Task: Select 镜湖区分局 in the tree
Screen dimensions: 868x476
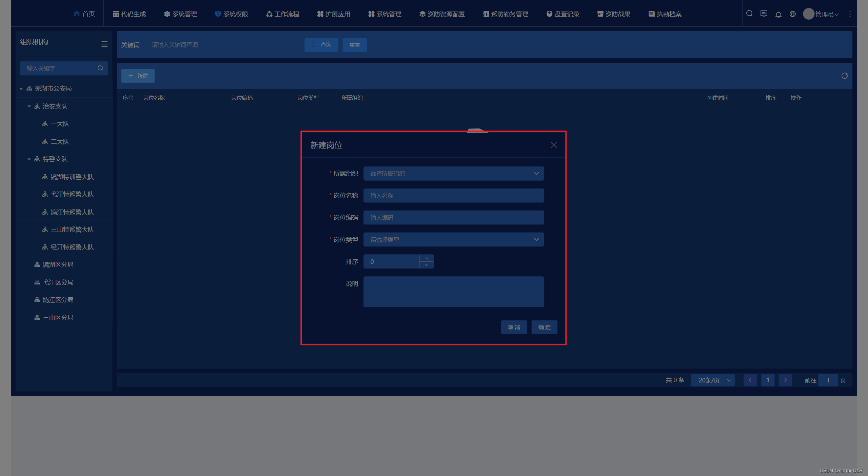Action: click(x=58, y=264)
